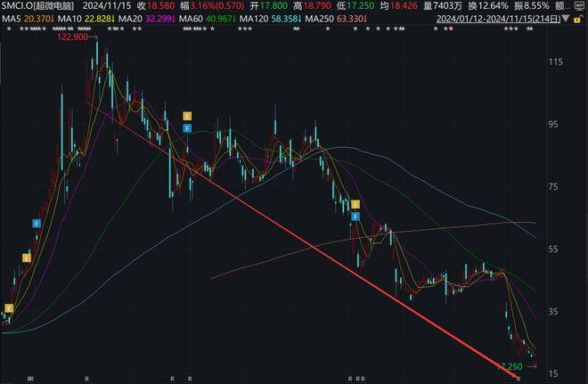Click the 95 price axis label
This screenshot has height=384, width=588.
click(555, 124)
